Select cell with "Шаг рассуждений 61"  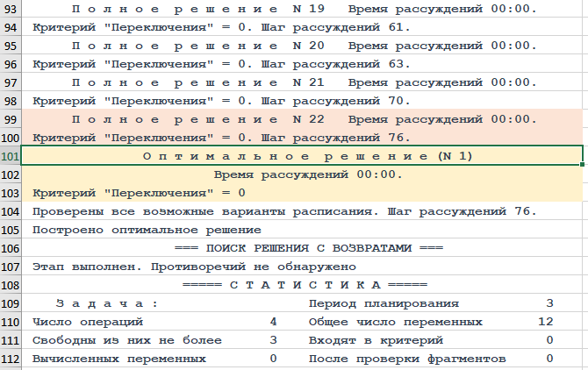pos(221,27)
